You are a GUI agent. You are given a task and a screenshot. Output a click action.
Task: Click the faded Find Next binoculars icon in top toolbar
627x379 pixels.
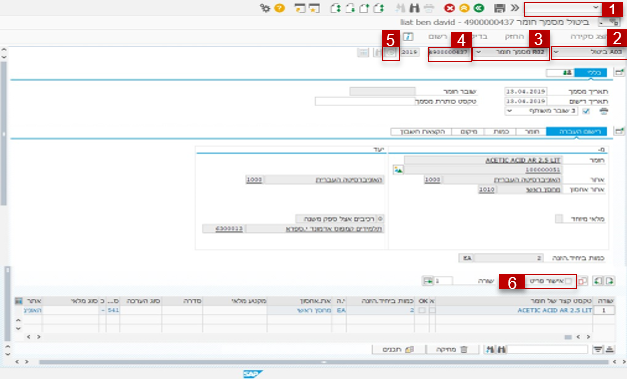point(400,8)
